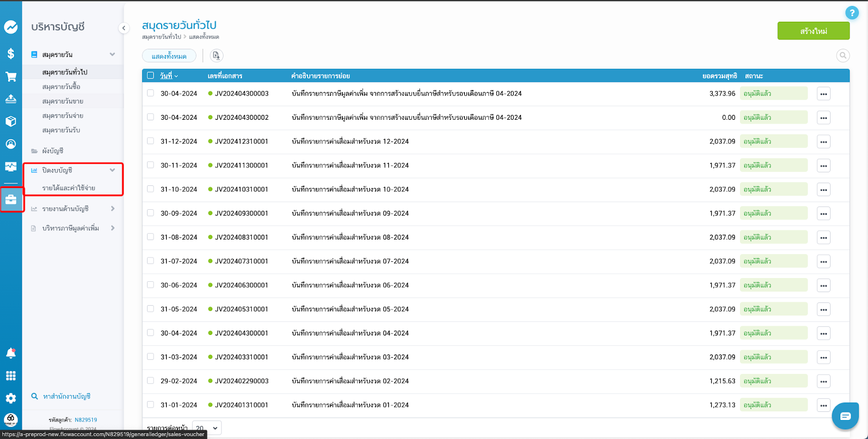868x439 pixels.
Task: Open the rows-per-page dropdown showing 20
Action: [x=207, y=428]
